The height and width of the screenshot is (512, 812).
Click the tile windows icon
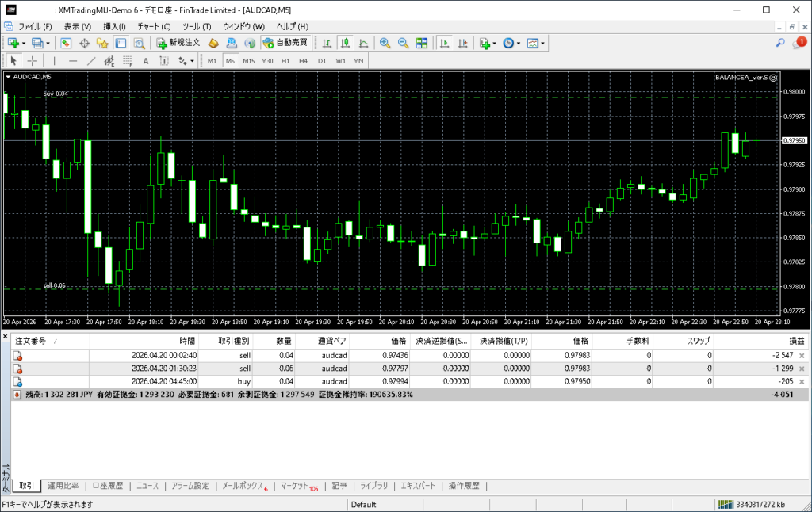(x=422, y=43)
